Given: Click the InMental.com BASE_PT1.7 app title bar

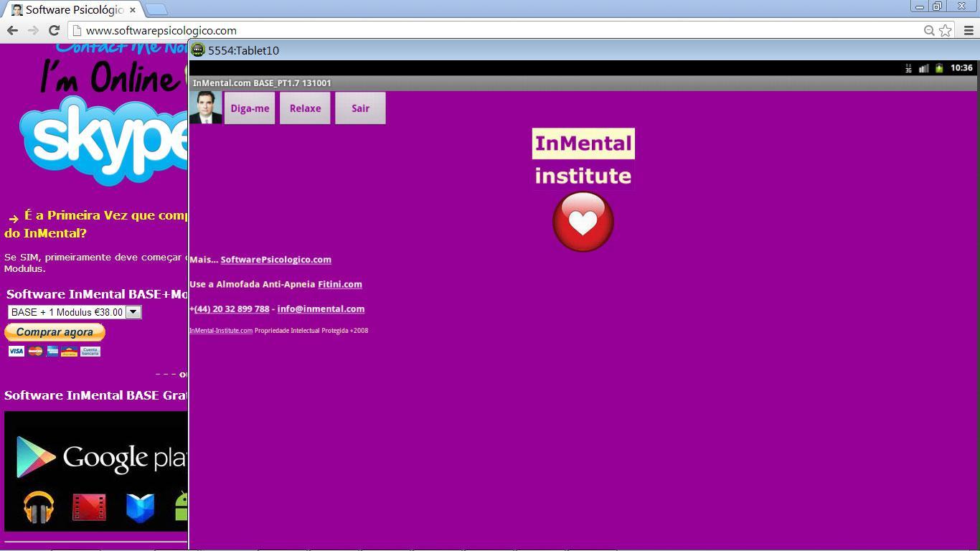Looking at the screenshot, I should pyautogui.click(x=584, y=83).
